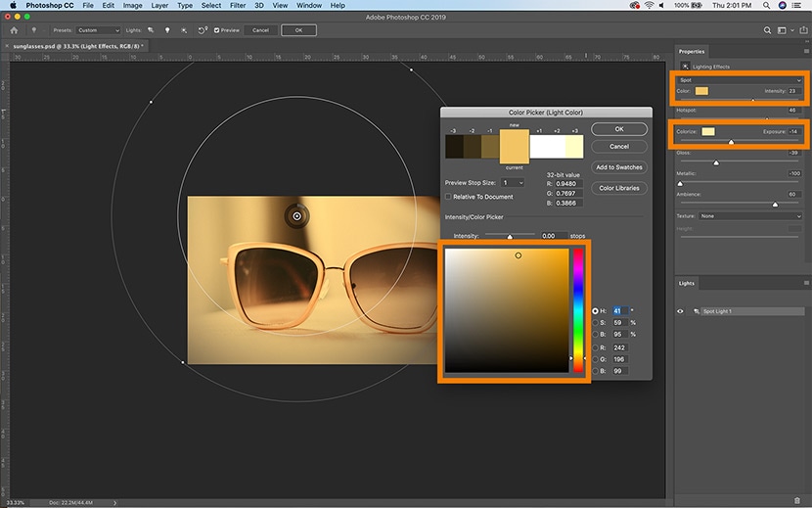
Task: Open the Filter menu
Action: (x=238, y=6)
